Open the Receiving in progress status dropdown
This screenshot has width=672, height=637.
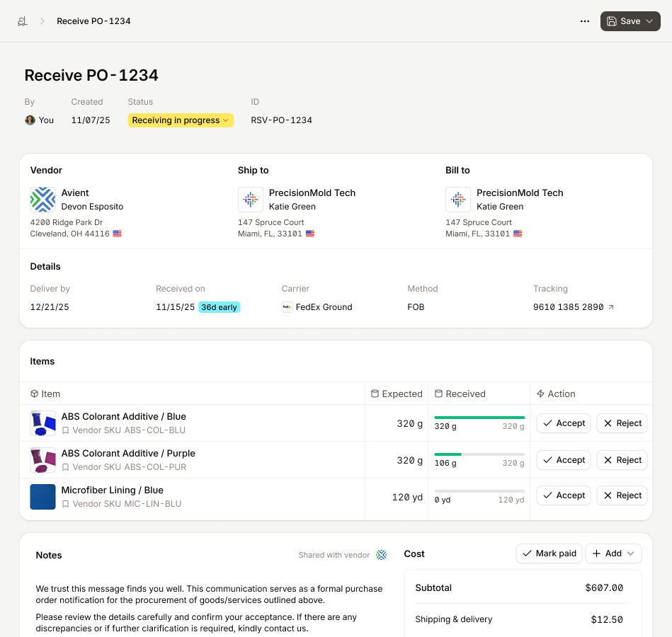[x=181, y=120]
